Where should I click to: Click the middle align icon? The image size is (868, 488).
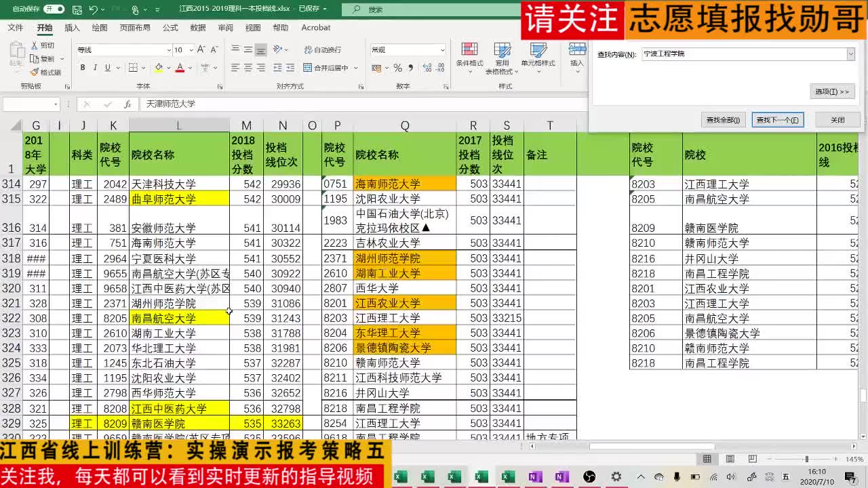point(248,49)
